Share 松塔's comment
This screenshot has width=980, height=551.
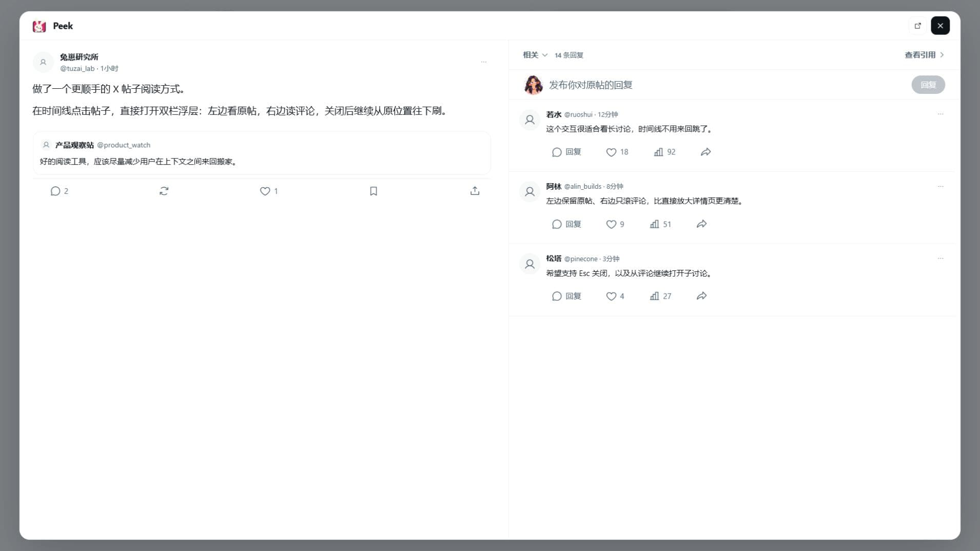701,296
